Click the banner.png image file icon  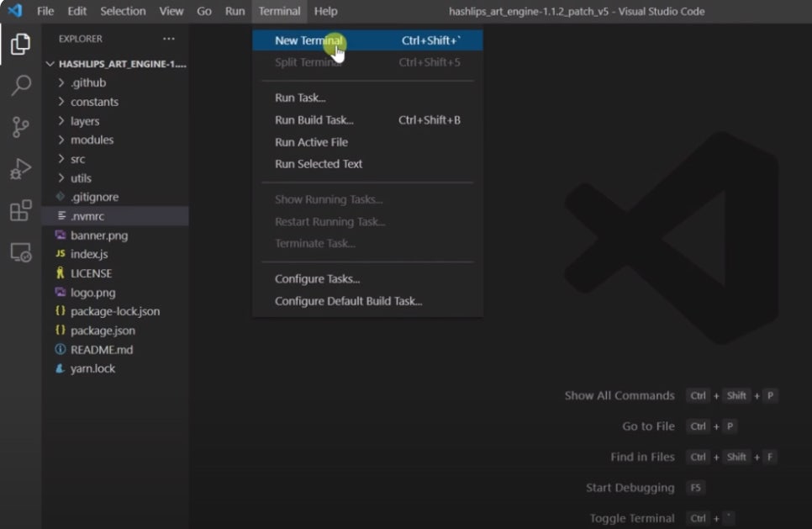click(x=60, y=235)
